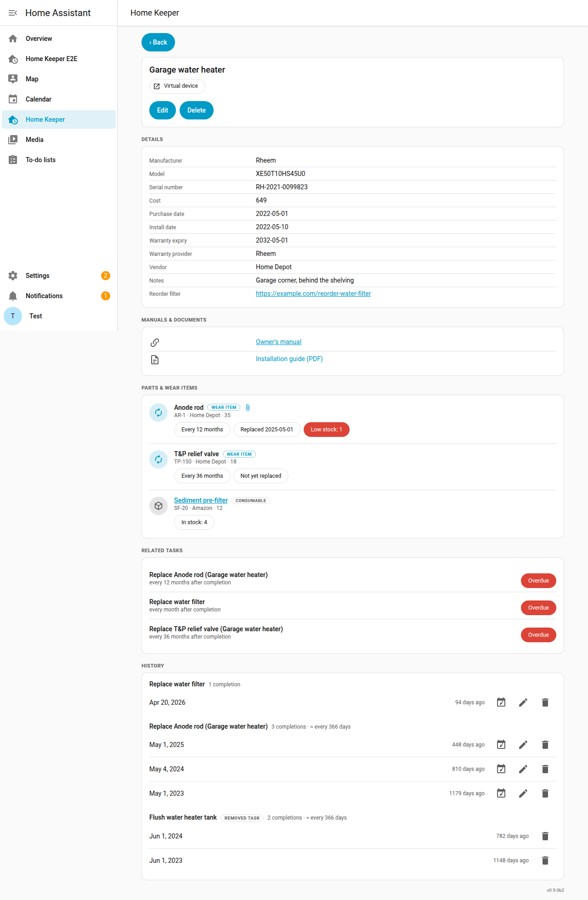Image resolution: width=588 pixels, height=900 pixels.
Task: Click the Low stock: 1 badge
Action: tap(326, 430)
